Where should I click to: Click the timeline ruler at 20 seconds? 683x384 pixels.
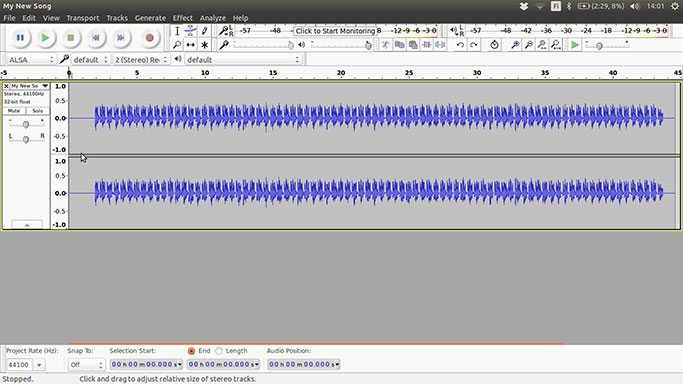(341, 73)
